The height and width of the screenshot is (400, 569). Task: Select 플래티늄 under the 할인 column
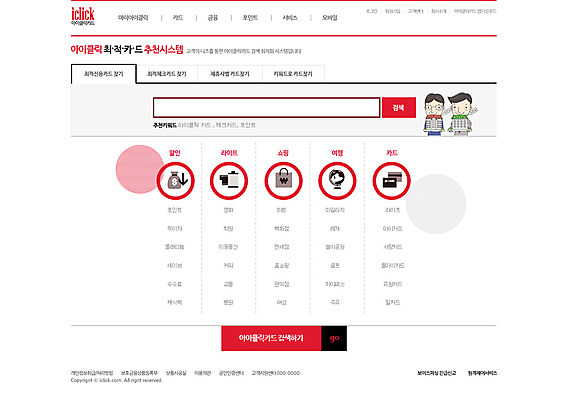(x=175, y=247)
